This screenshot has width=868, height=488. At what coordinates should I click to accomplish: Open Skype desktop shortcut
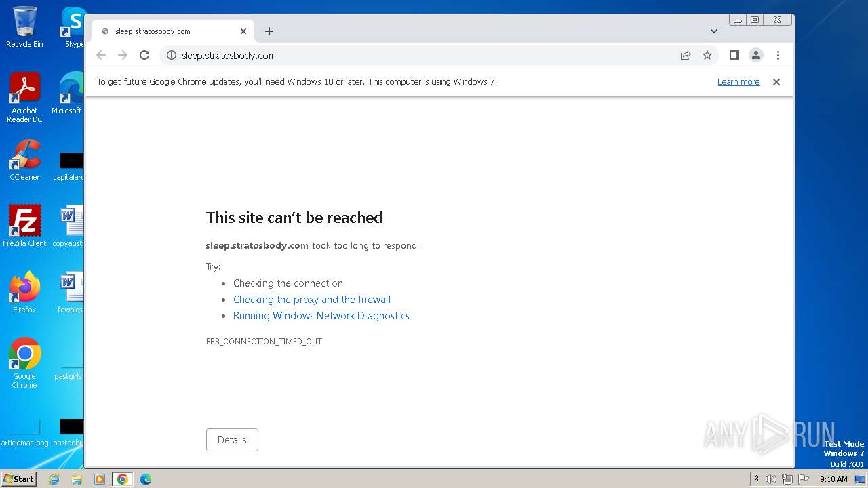[x=74, y=27]
